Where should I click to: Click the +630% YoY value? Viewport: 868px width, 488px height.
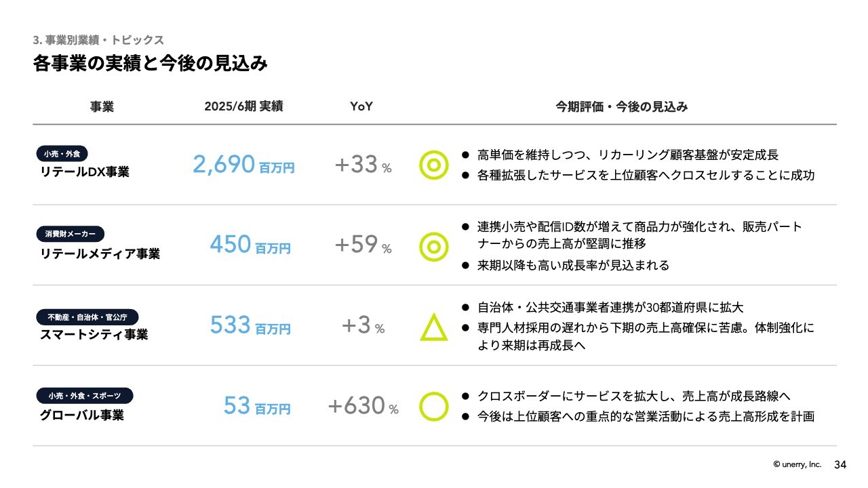[363, 406]
